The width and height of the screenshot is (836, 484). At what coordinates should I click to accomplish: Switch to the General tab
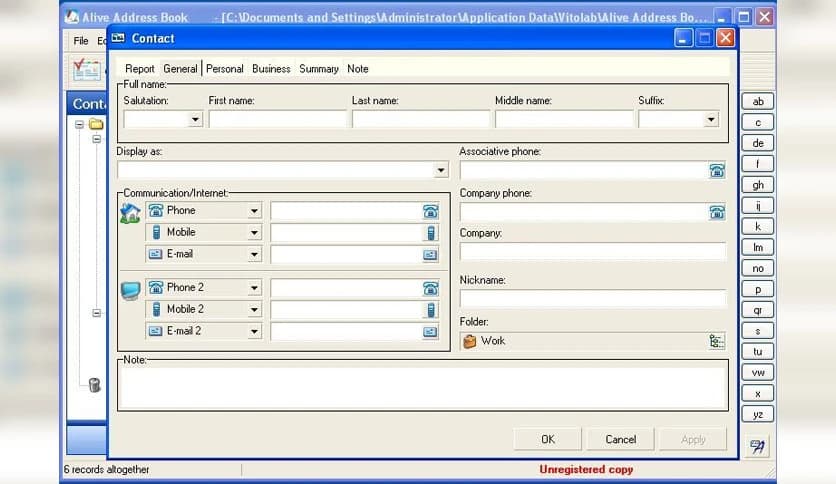[x=180, y=69]
